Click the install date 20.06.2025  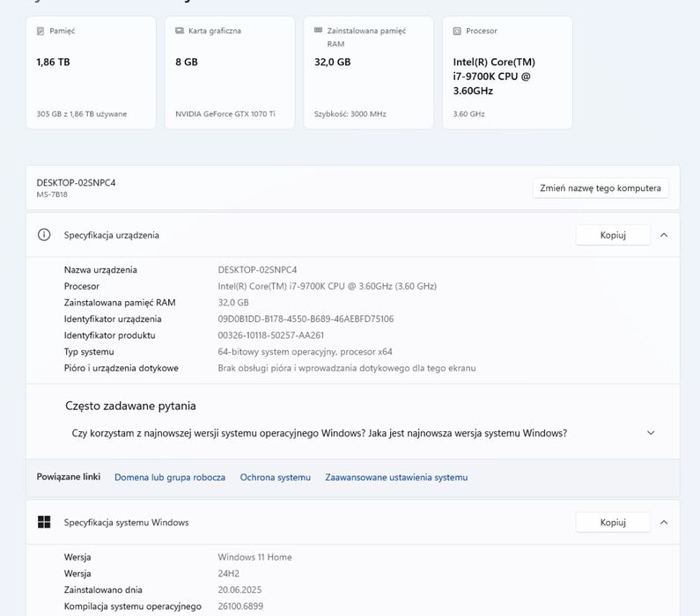click(x=239, y=590)
